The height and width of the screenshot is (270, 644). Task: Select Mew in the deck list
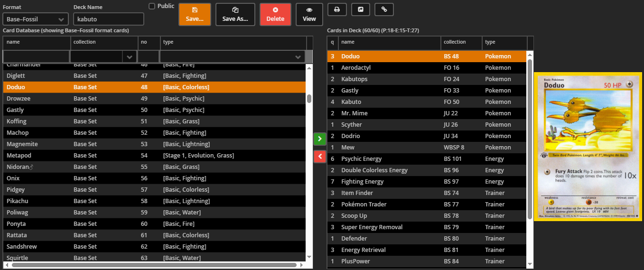click(427, 148)
